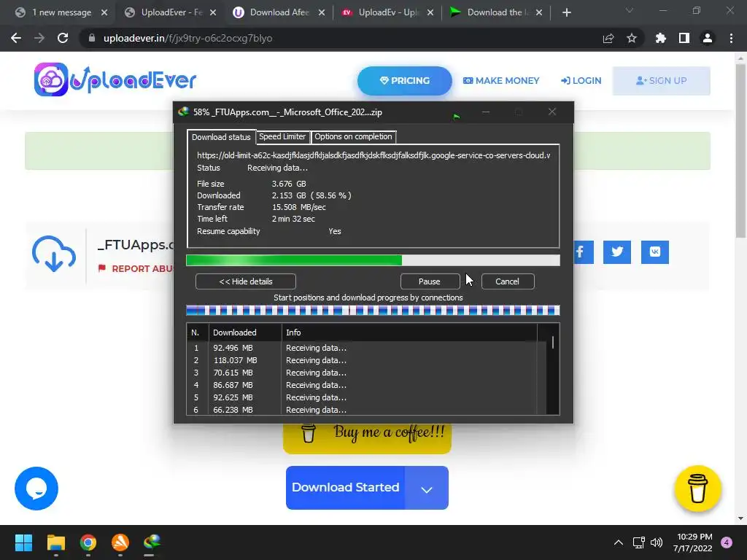
Task: Bookmark this page with the star
Action: point(632,38)
